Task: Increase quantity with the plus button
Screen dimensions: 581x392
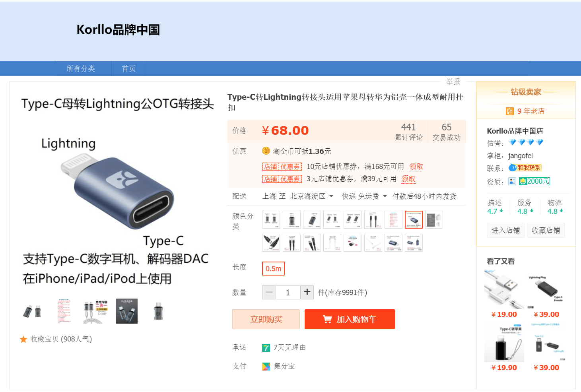Action: click(x=307, y=292)
